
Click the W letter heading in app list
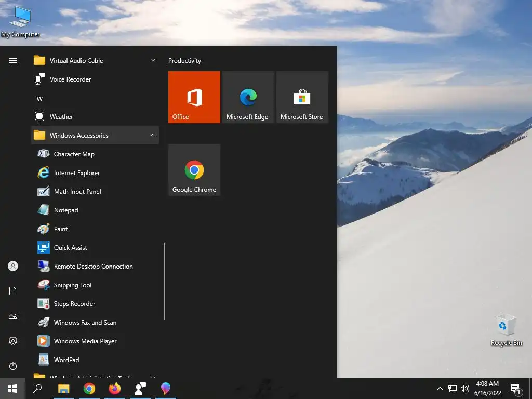pos(39,99)
